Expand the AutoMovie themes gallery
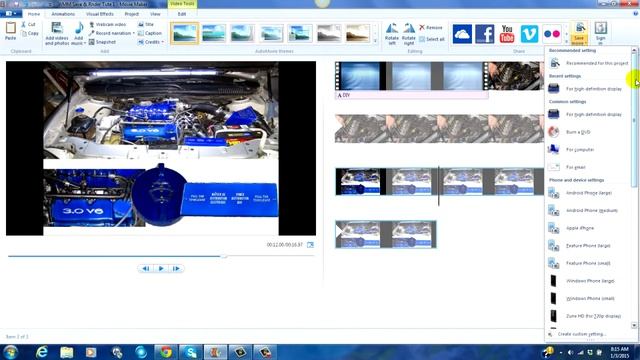The image size is (640, 360). point(375,41)
